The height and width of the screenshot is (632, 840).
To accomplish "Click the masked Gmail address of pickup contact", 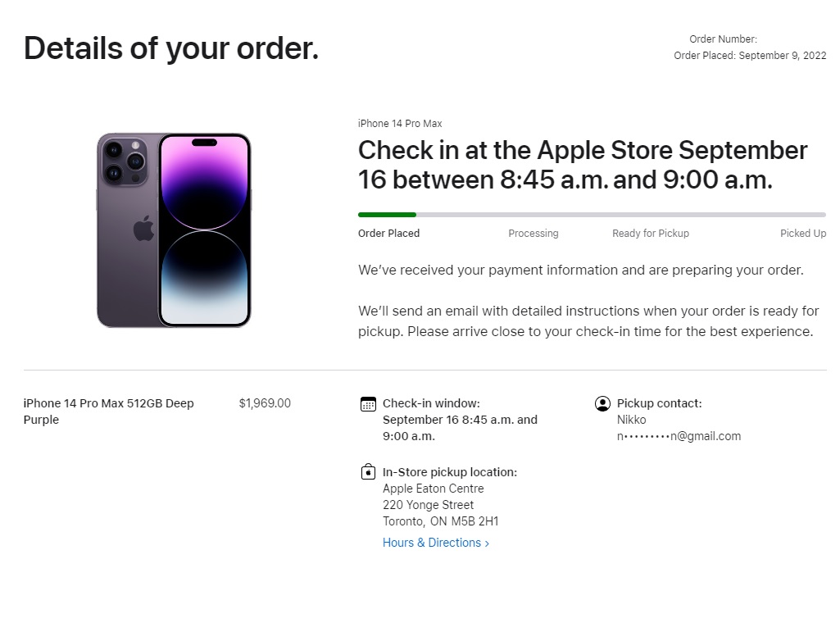I will pos(679,436).
